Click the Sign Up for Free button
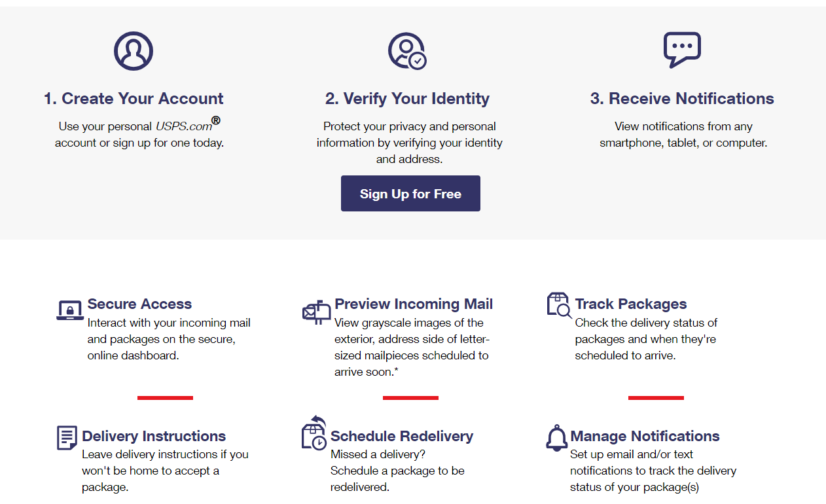This screenshot has width=826, height=504. coord(410,193)
